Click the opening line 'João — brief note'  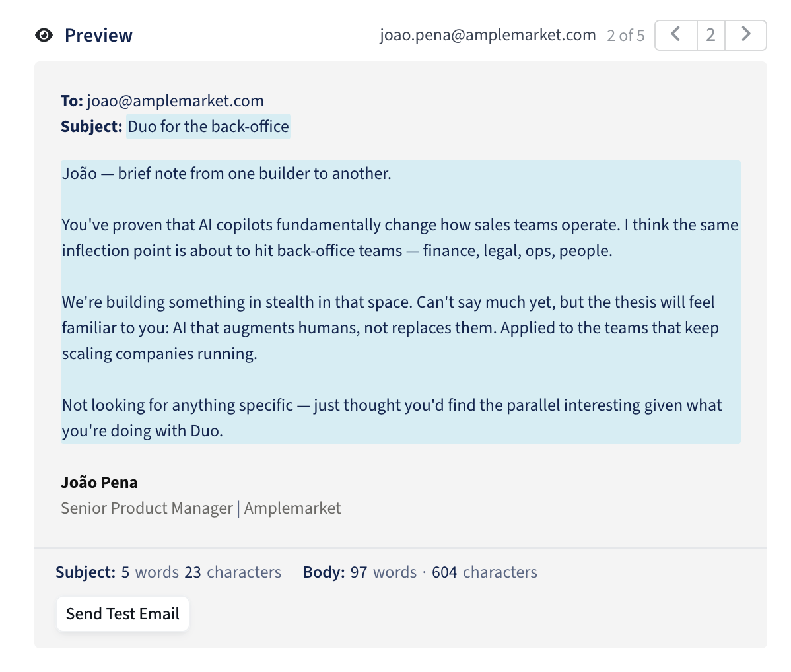pyautogui.click(x=226, y=174)
